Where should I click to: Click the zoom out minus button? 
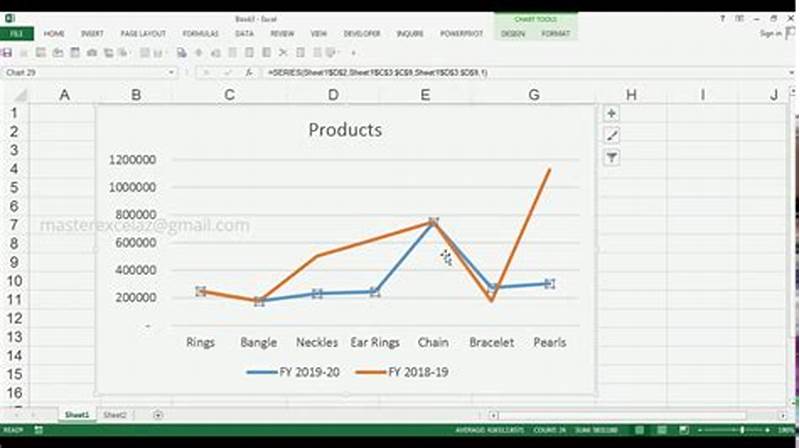[700, 430]
